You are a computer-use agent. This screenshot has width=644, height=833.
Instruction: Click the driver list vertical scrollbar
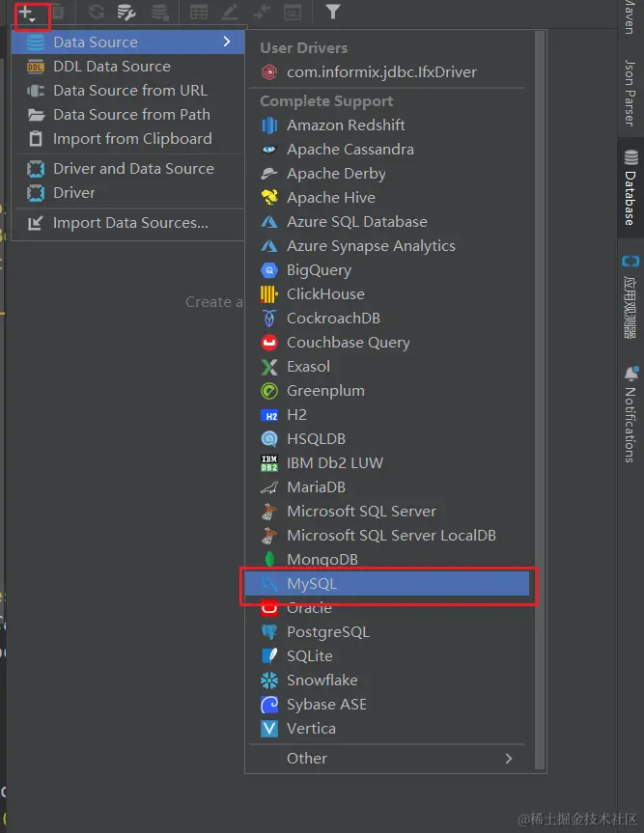[540, 400]
